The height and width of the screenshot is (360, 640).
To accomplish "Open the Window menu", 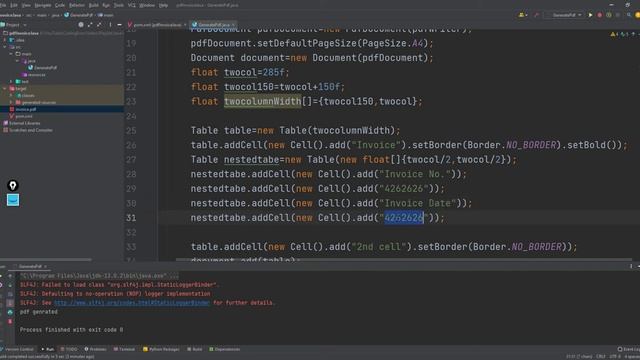I will pos(147,5).
